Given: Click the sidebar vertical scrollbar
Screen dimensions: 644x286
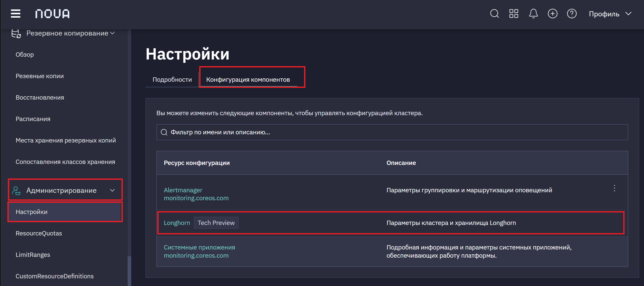Looking at the screenshot, I should pyautogui.click(x=129, y=271).
